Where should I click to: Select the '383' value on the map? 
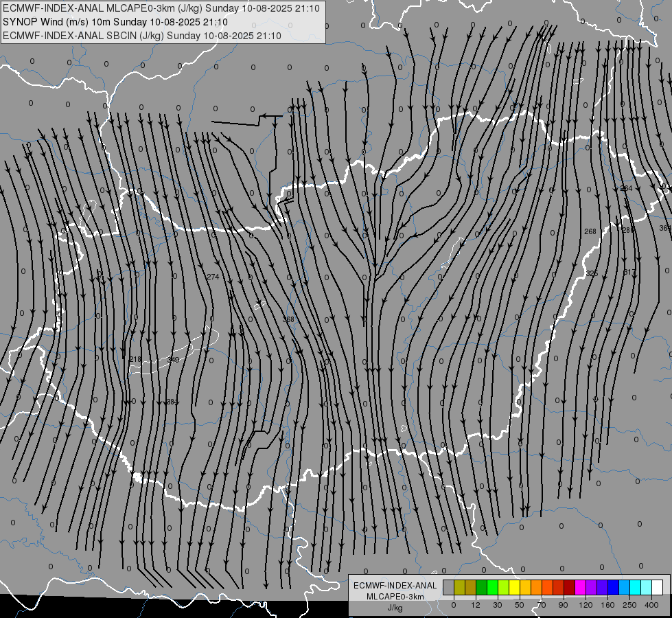tap(172, 402)
